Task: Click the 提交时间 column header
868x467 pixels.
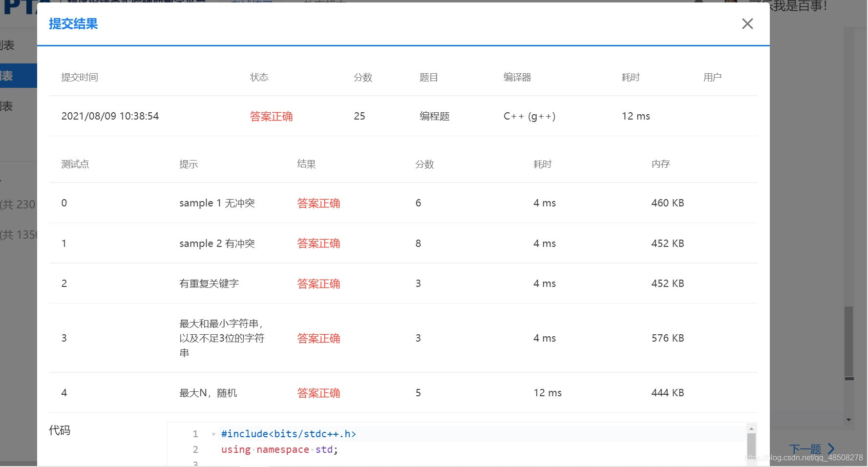Action: (x=80, y=77)
